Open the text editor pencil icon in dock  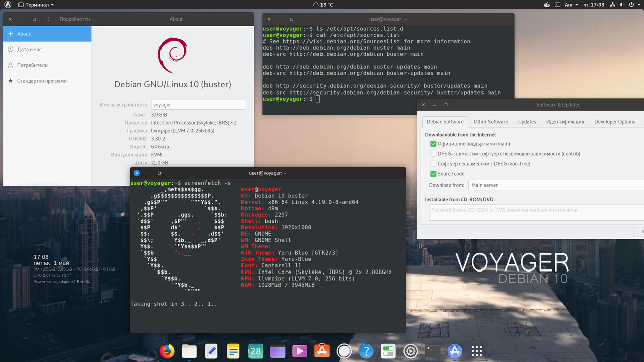211,351
